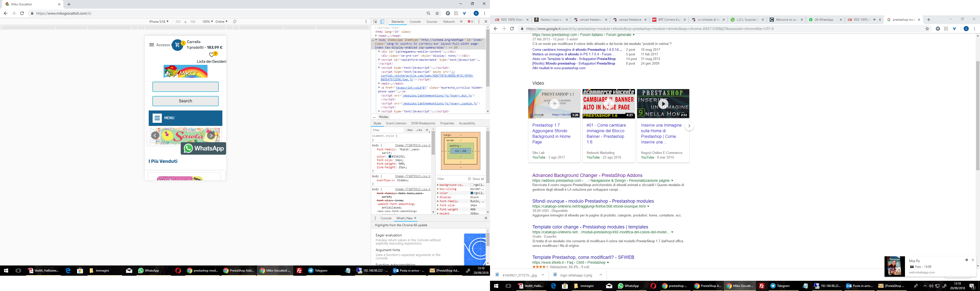Expand the head element node
The image size is (980, 291).
(x=376, y=36)
